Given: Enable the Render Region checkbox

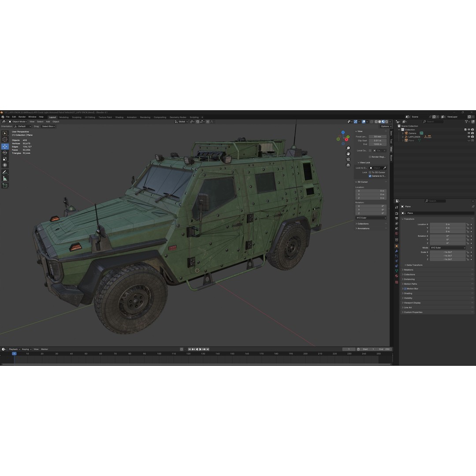Looking at the screenshot, I should pyautogui.click(x=370, y=156).
